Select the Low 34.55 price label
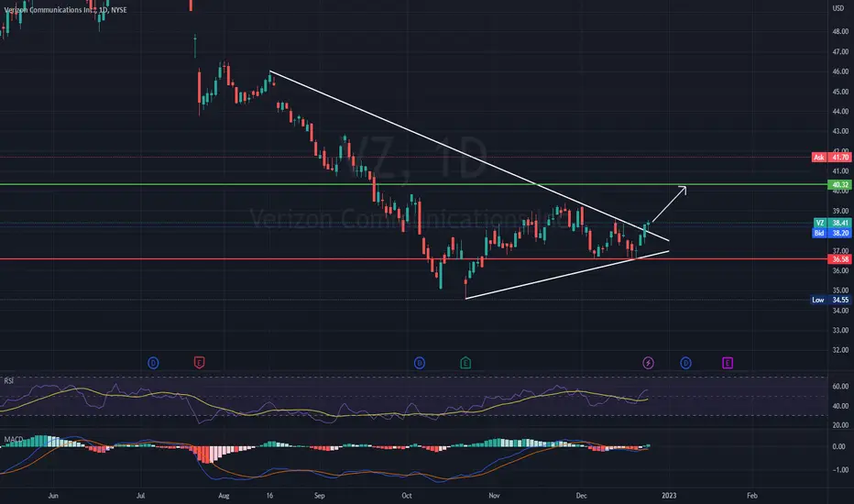854x504 pixels. click(x=830, y=300)
